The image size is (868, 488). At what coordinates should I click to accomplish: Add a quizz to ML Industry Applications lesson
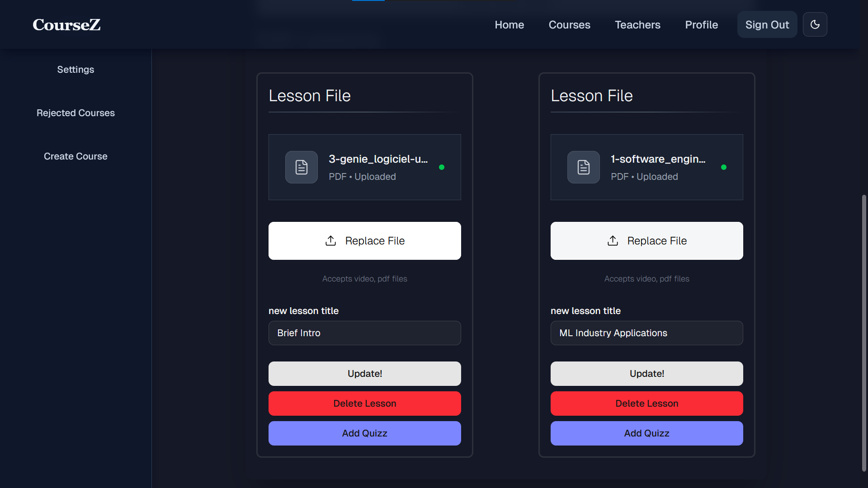(647, 433)
